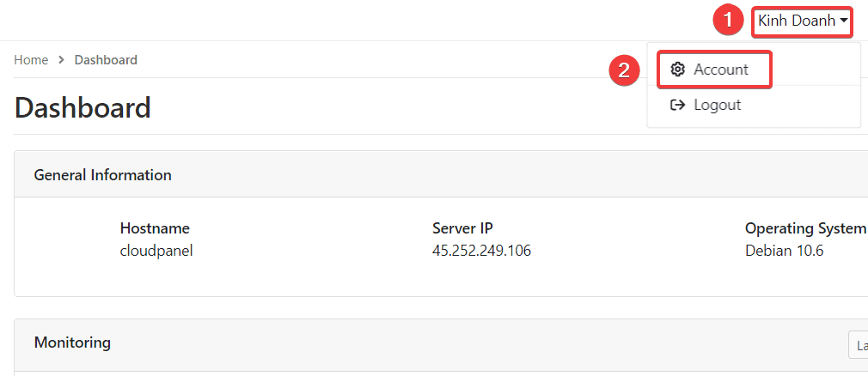
Task: Click the General Information panel header
Action: [x=441, y=175]
